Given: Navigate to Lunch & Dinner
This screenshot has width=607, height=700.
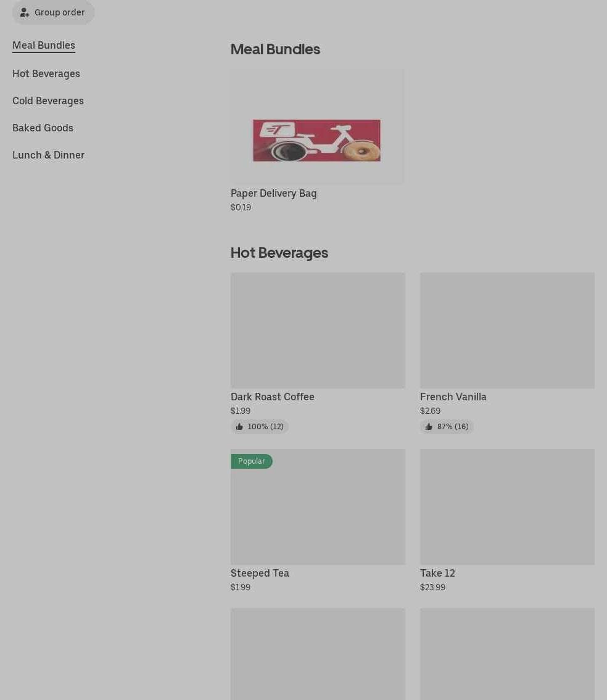Looking at the screenshot, I should 49,155.
